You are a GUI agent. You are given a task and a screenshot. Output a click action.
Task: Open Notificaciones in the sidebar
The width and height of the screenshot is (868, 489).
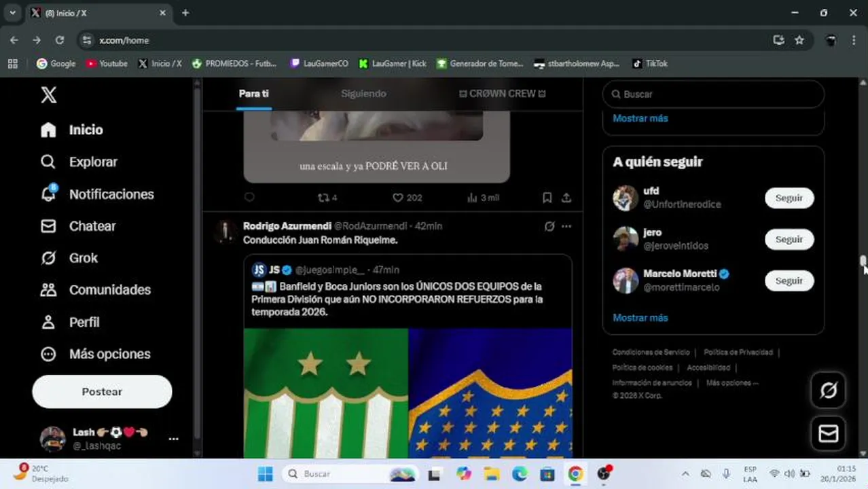pyautogui.click(x=97, y=194)
